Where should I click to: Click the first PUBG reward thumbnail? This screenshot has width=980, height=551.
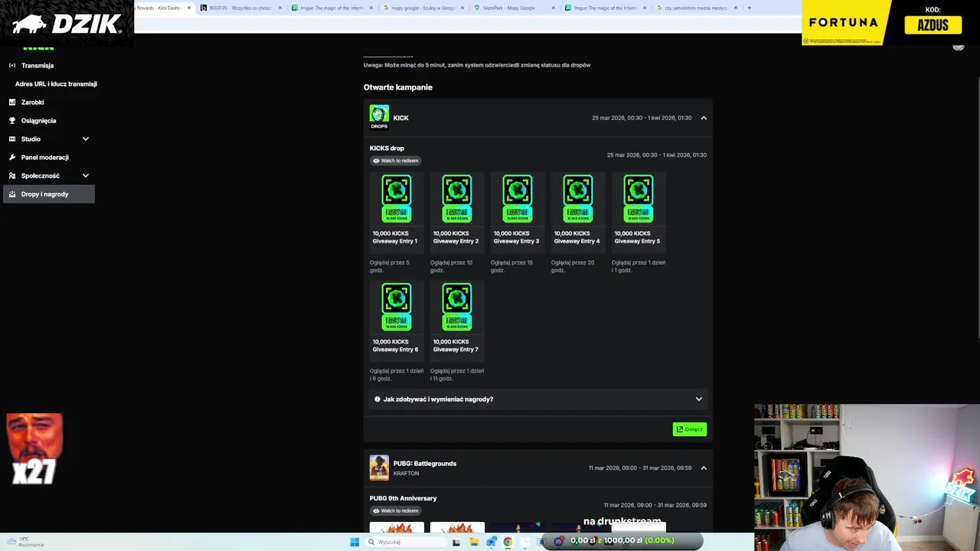click(x=397, y=527)
